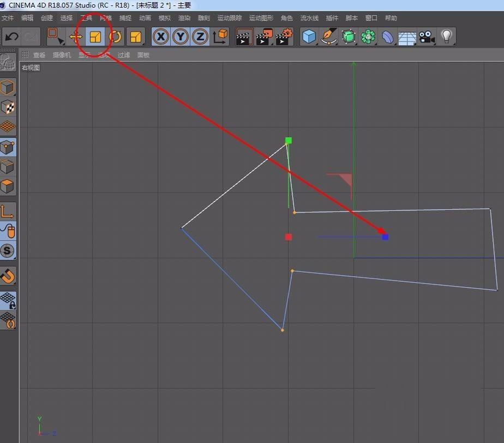The height and width of the screenshot is (443, 504).
Task: Select the Scale tool in the toolbar
Action: tap(95, 37)
